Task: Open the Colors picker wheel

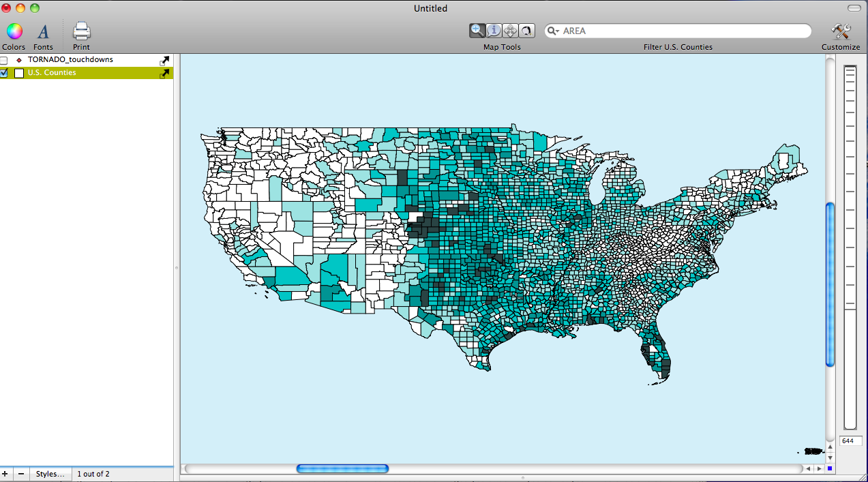Action: [14, 31]
